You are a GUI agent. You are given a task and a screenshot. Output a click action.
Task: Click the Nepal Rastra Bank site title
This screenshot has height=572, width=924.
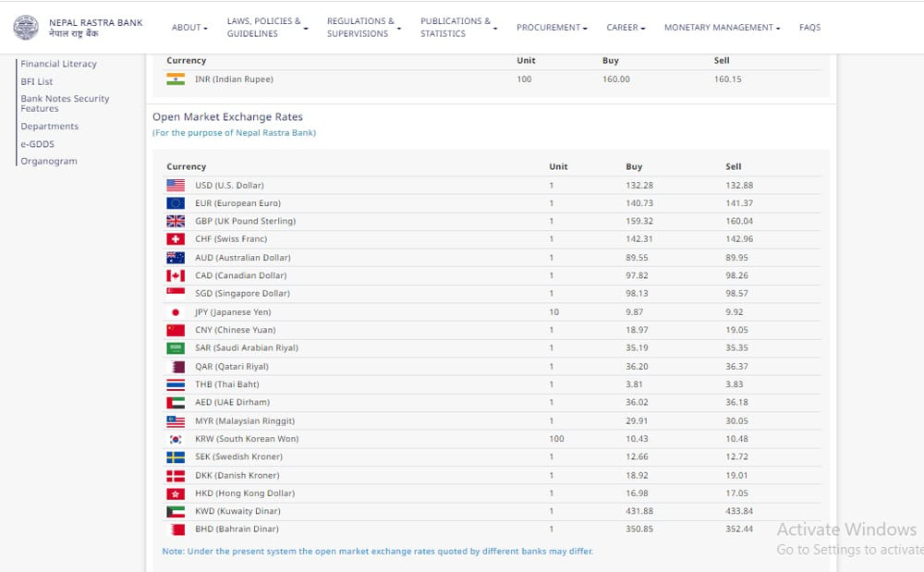(95, 28)
